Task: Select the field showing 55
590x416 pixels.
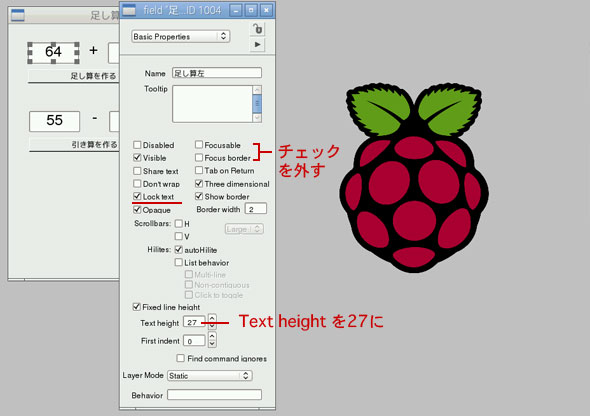Action: coord(55,121)
